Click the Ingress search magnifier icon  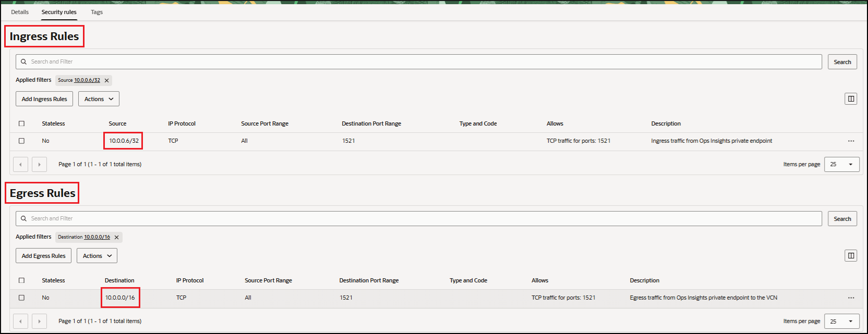coord(23,61)
